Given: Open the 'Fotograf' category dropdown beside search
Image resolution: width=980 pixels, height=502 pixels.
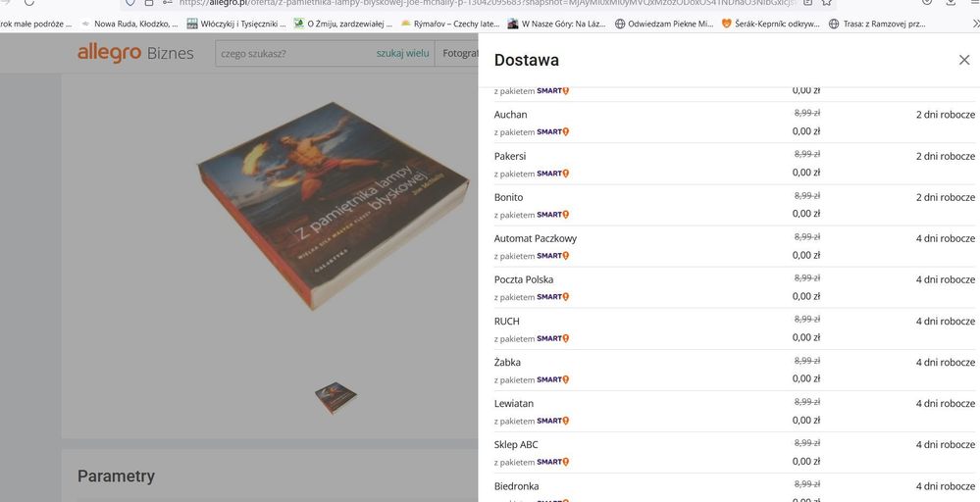Looking at the screenshot, I should 459,53.
